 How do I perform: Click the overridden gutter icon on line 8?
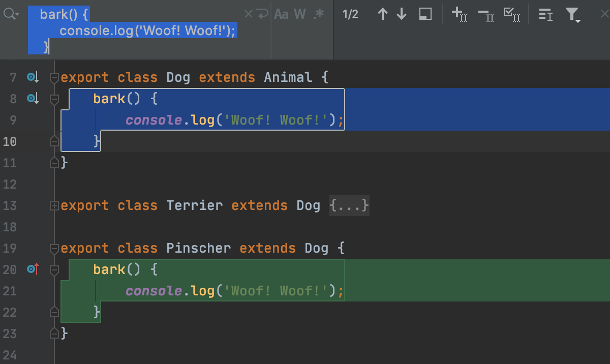click(x=33, y=99)
